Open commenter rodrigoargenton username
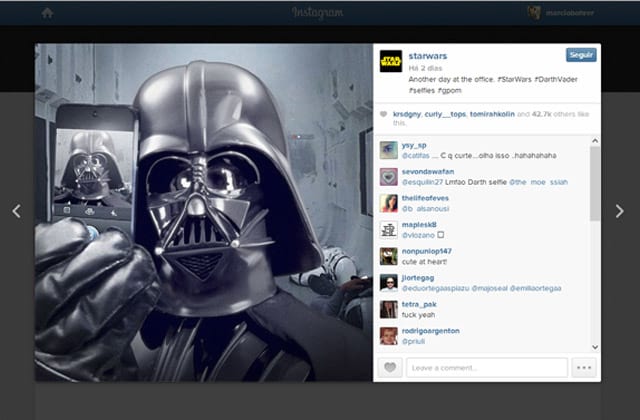Image resolution: width=640 pixels, height=420 pixels. (431, 331)
